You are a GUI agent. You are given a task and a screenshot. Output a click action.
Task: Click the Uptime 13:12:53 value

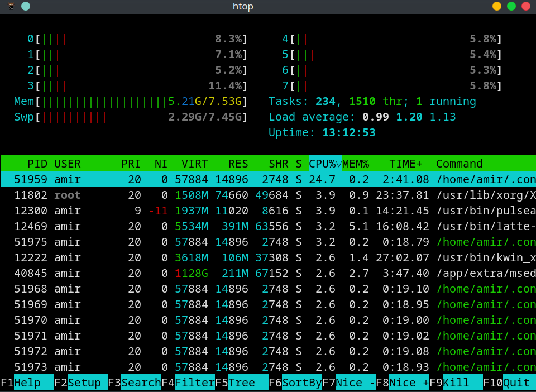coord(348,132)
